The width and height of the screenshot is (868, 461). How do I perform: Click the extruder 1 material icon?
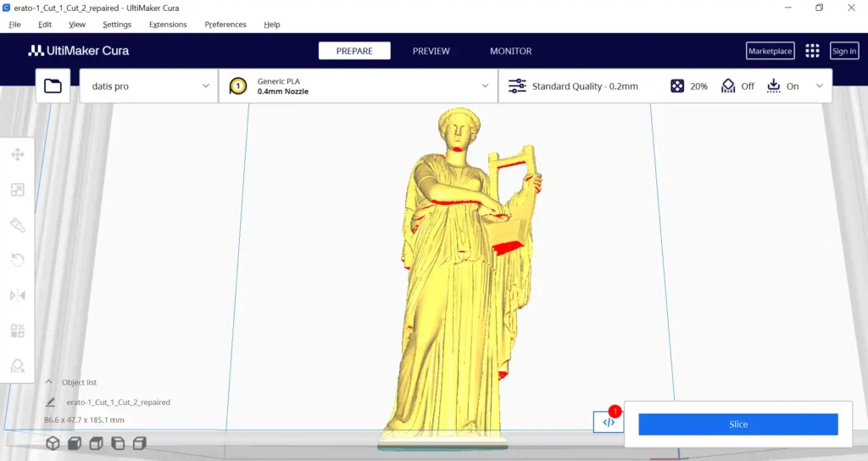point(238,86)
